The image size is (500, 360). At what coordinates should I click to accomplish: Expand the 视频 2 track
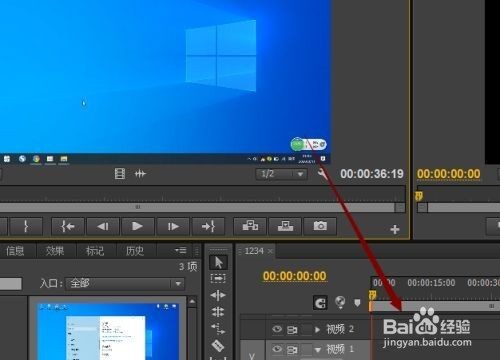pos(317,330)
